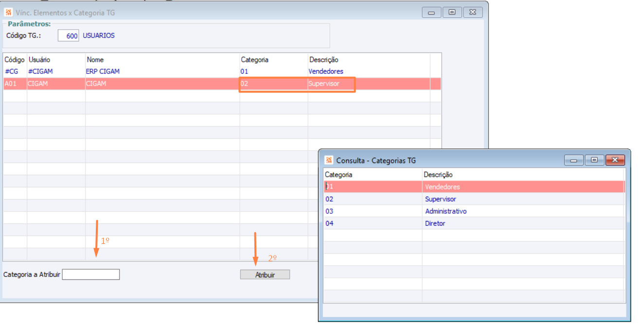
Task: Close the Consulta - Categorias TG window
Action: click(x=615, y=160)
